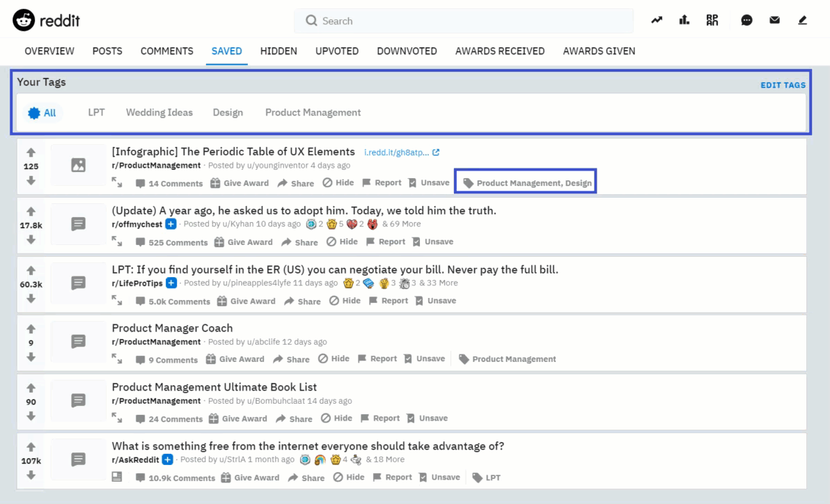Unsave the Periodic Table of UX Elements post
Viewport: 830px width, 504px height.
(x=429, y=182)
